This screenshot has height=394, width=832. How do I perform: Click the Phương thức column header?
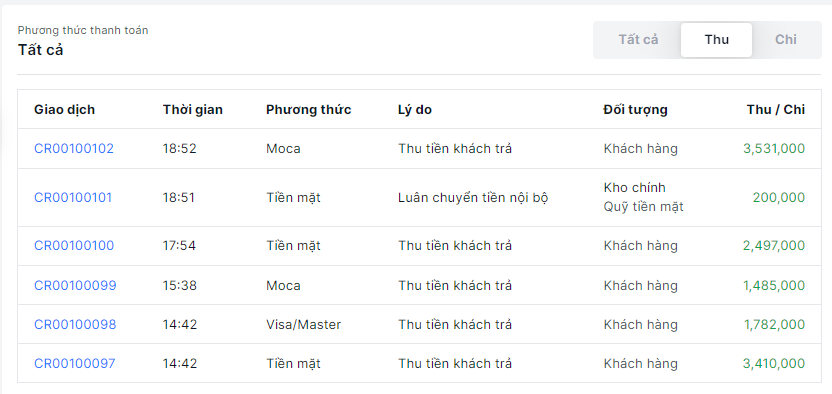tap(308, 110)
